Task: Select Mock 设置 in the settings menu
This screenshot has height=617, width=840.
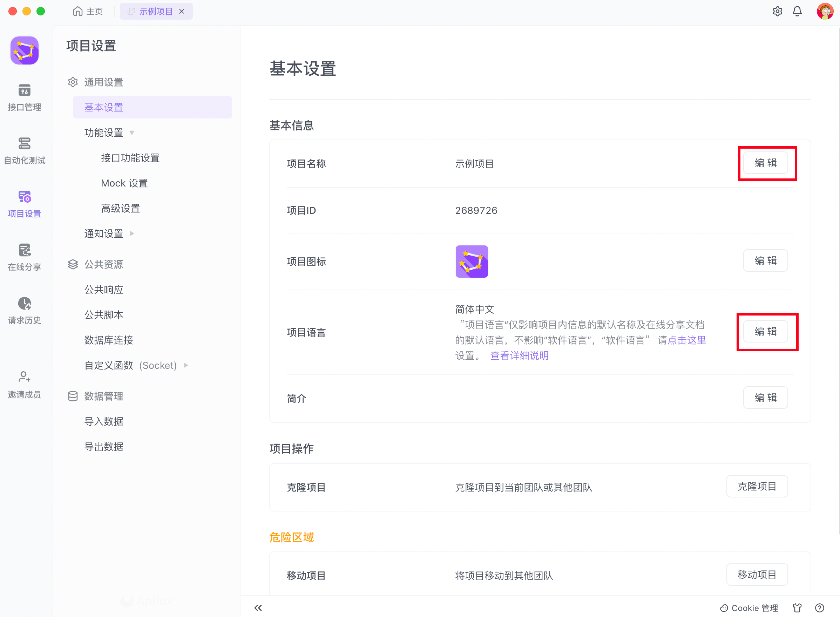Action: 124,183
